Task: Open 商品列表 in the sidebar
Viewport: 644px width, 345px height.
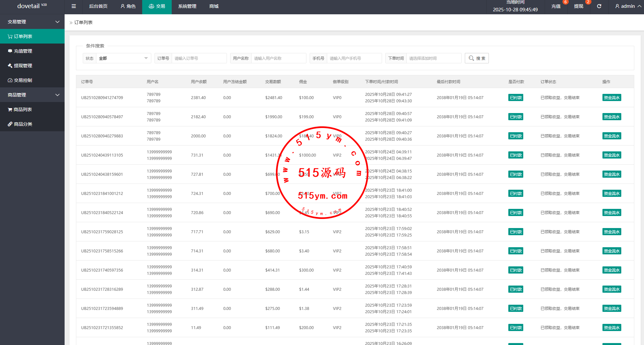Action: click(23, 109)
